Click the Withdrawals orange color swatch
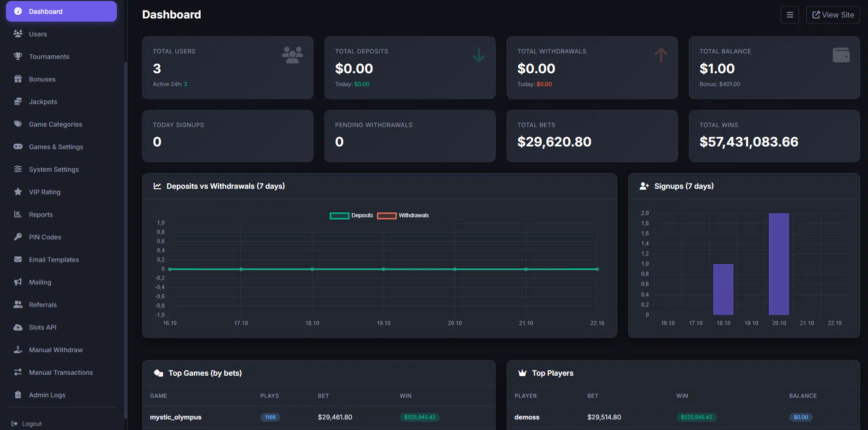The height and width of the screenshot is (430, 868). 387,215
